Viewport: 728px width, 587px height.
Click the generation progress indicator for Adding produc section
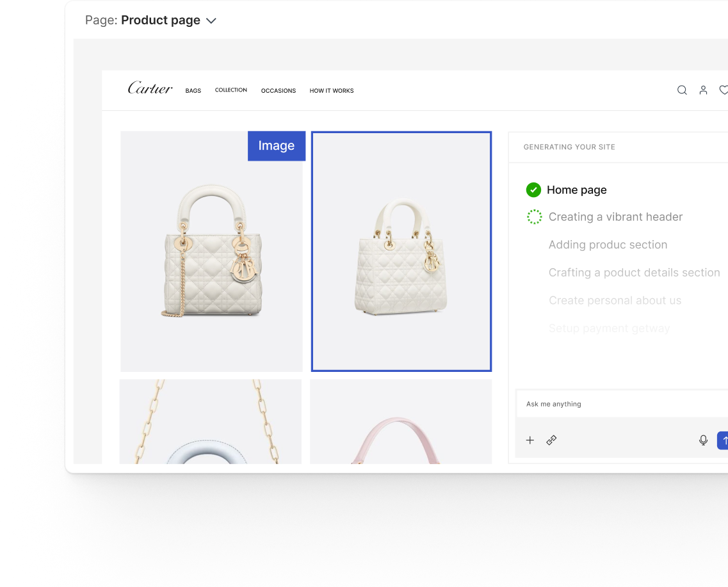(535, 245)
